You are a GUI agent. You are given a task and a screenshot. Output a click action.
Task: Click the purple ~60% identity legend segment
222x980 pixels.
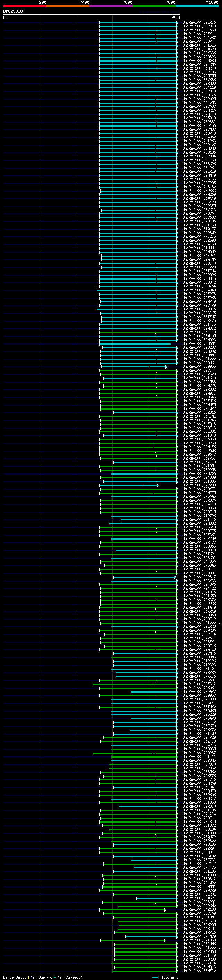(111, 6)
